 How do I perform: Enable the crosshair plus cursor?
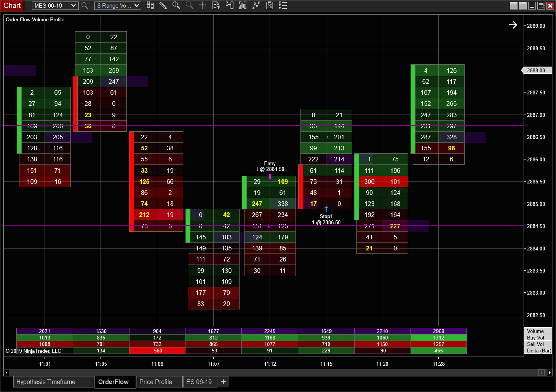(203, 6)
